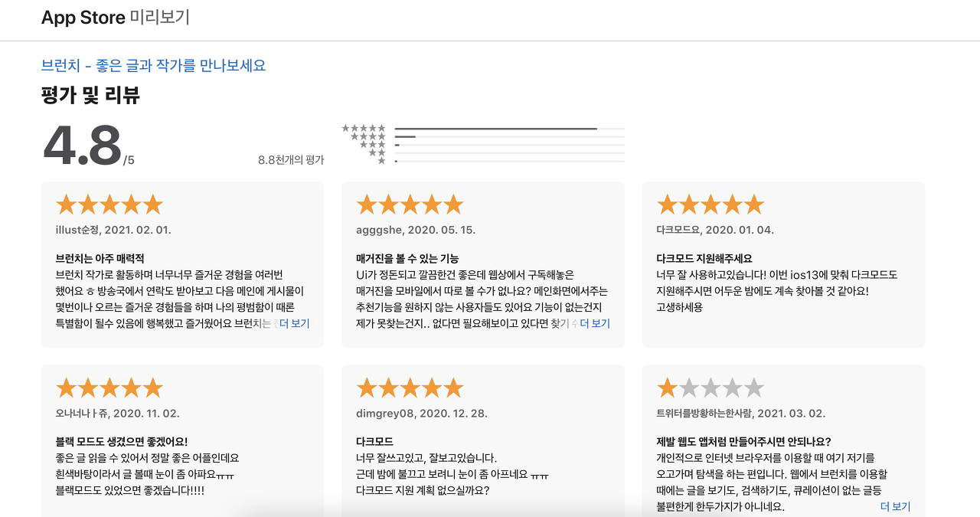Screen dimensions: 980x517
Task: Click the five-star histogram bar
Action: point(509,129)
